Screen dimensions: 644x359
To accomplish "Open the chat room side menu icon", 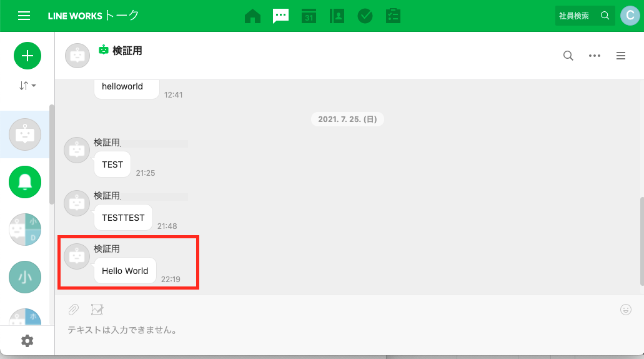I will [x=621, y=56].
